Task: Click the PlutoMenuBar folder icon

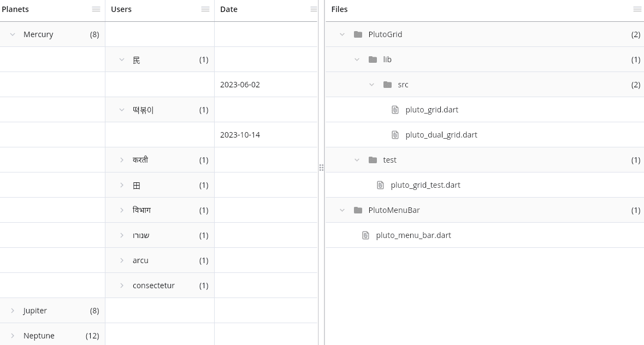Action: (358, 210)
